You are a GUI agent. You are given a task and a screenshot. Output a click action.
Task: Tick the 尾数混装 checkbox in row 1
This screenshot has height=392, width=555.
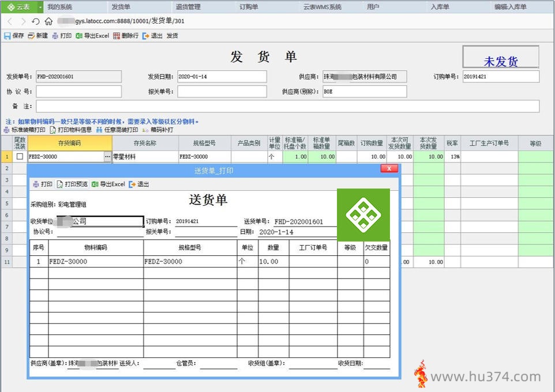[20, 156]
